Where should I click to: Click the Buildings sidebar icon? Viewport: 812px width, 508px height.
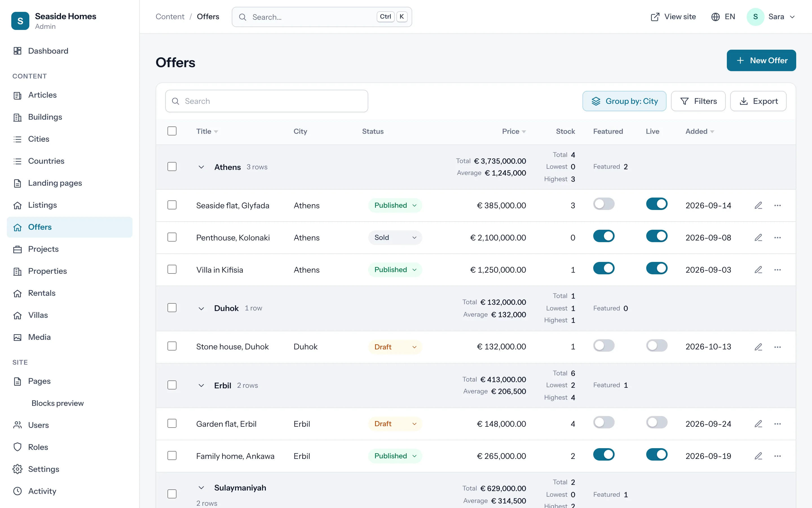pos(17,117)
